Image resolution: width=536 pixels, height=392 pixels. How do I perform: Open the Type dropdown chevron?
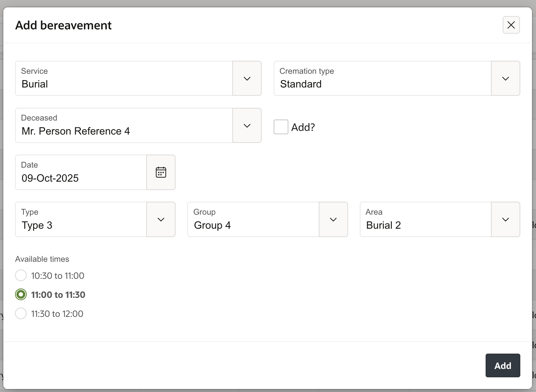click(161, 219)
